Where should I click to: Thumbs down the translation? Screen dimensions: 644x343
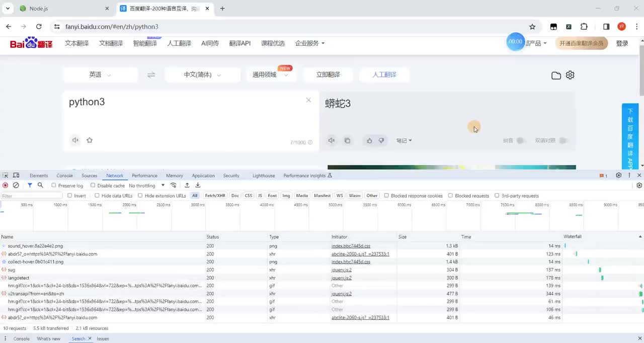(381, 141)
